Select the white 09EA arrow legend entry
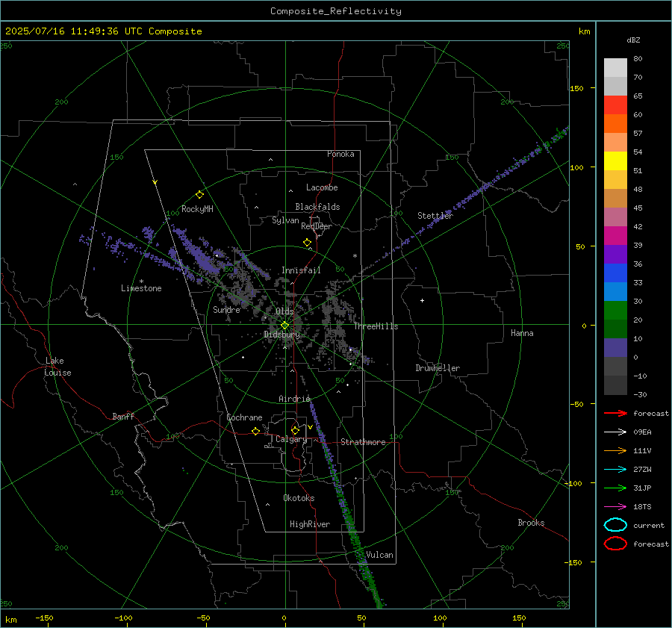The width and height of the screenshot is (672, 628). pyautogui.click(x=615, y=432)
